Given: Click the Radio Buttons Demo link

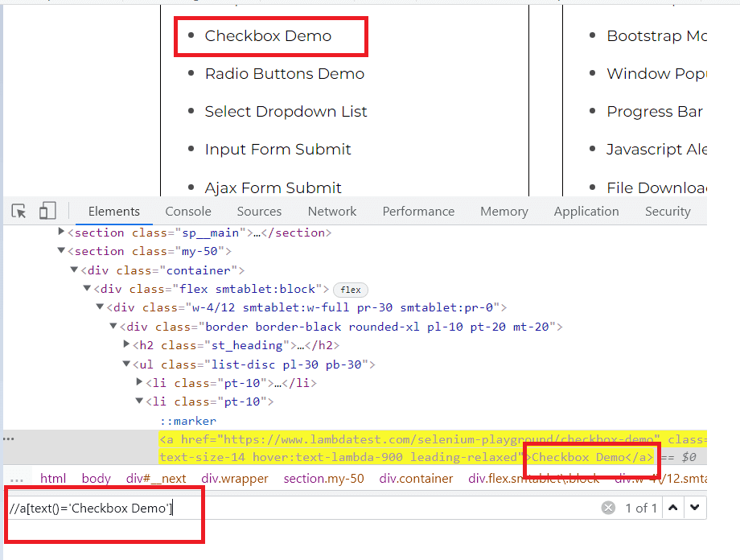Looking at the screenshot, I should tap(284, 73).
